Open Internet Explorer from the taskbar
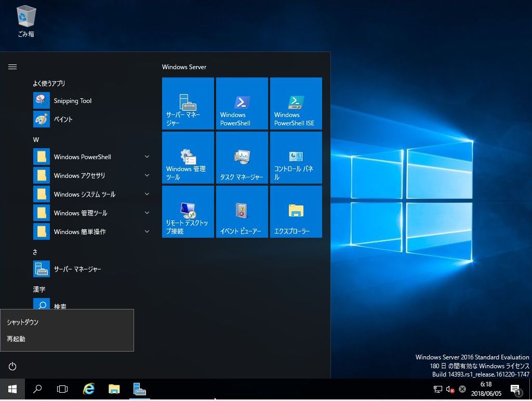 [x=88, y=389]
